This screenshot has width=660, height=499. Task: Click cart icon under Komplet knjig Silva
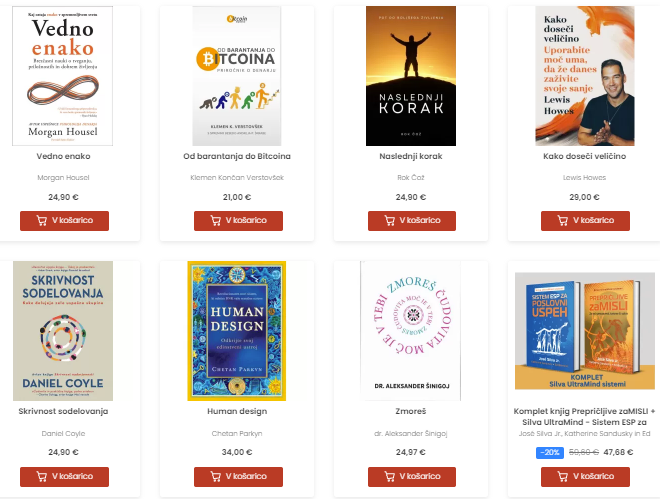click(x=563, y=476)
